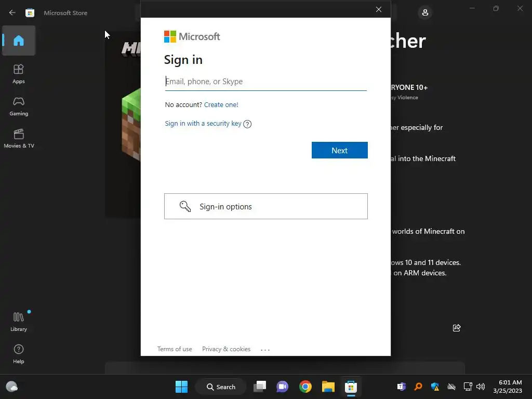
Task: Open File Explorer from the taskbar
Action: pos(328,387)
